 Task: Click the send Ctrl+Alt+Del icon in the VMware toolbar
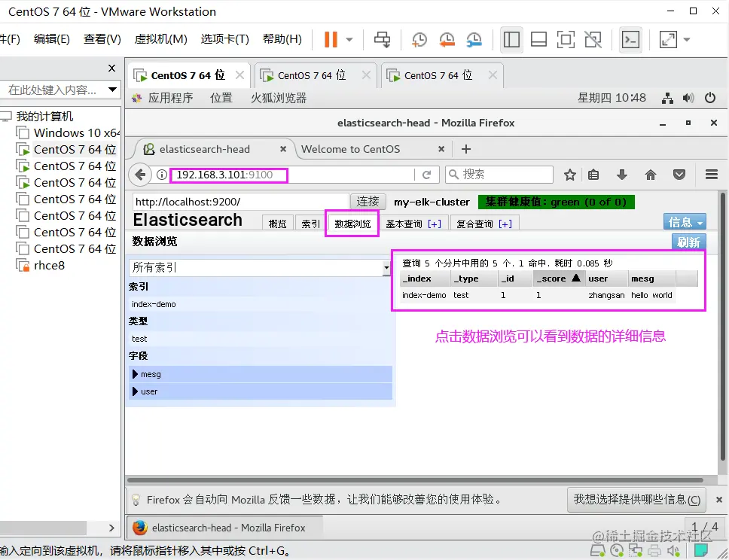(382, 39)
